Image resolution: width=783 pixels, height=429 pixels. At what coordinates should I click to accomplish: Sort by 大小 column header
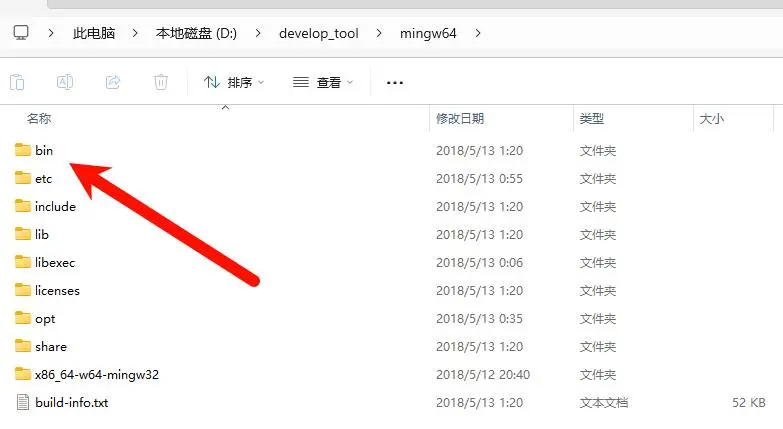point(712,119)
